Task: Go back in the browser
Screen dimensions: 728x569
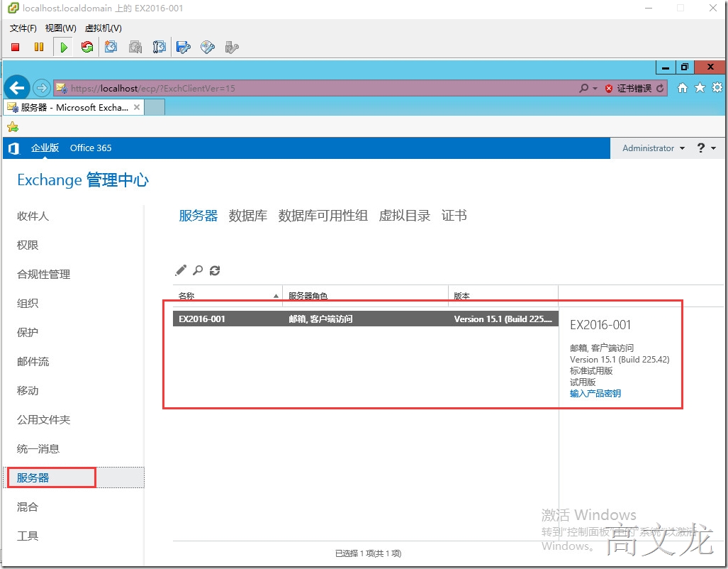Action: (17, 87)
